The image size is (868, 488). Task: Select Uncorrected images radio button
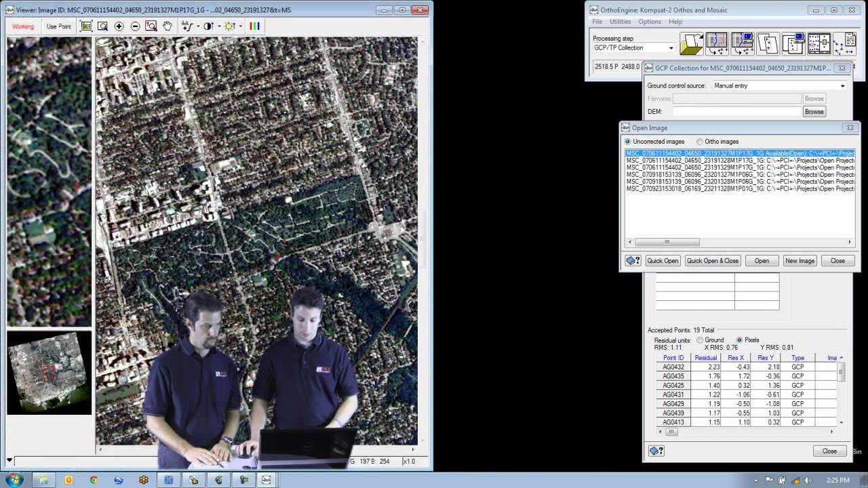[x=627, y=142]
